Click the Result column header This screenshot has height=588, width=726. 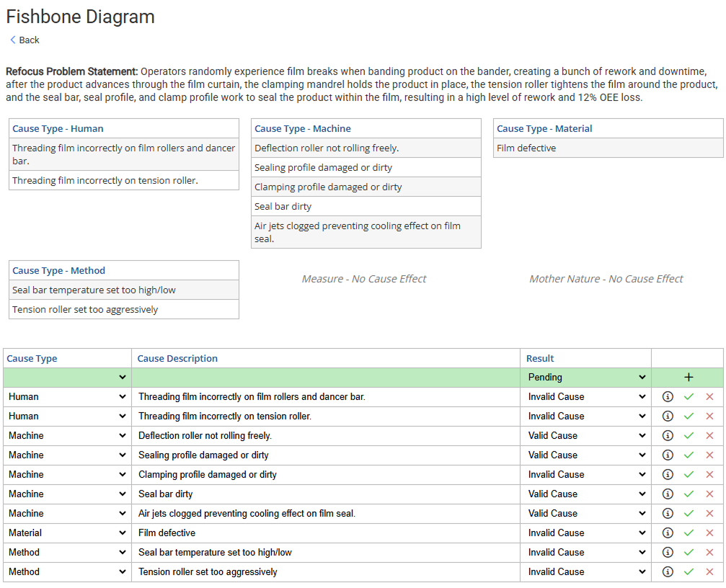pos(540,359)
